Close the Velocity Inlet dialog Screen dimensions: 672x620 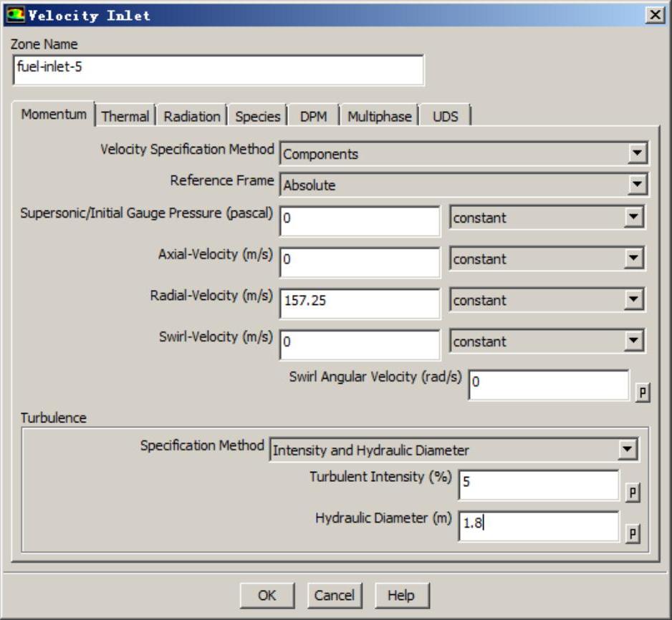(x=654, y=15)
